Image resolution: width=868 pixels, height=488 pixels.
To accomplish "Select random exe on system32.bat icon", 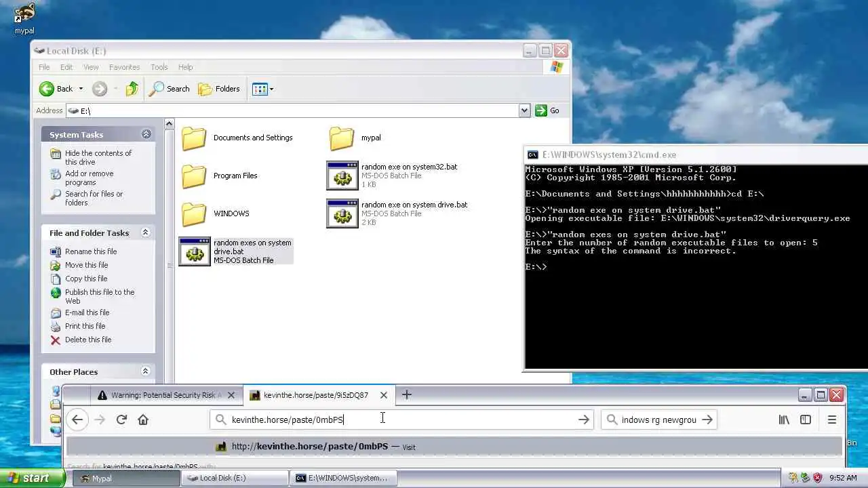I will [342, 176].
